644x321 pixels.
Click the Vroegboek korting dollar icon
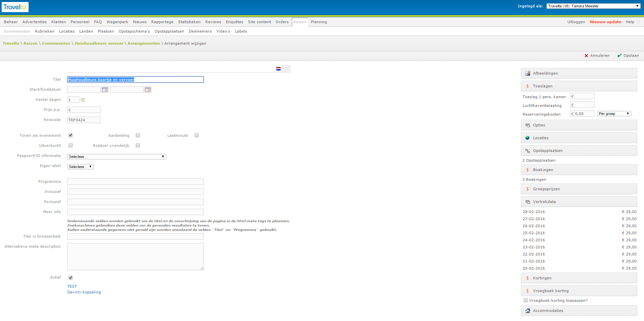tap(527, 291)
